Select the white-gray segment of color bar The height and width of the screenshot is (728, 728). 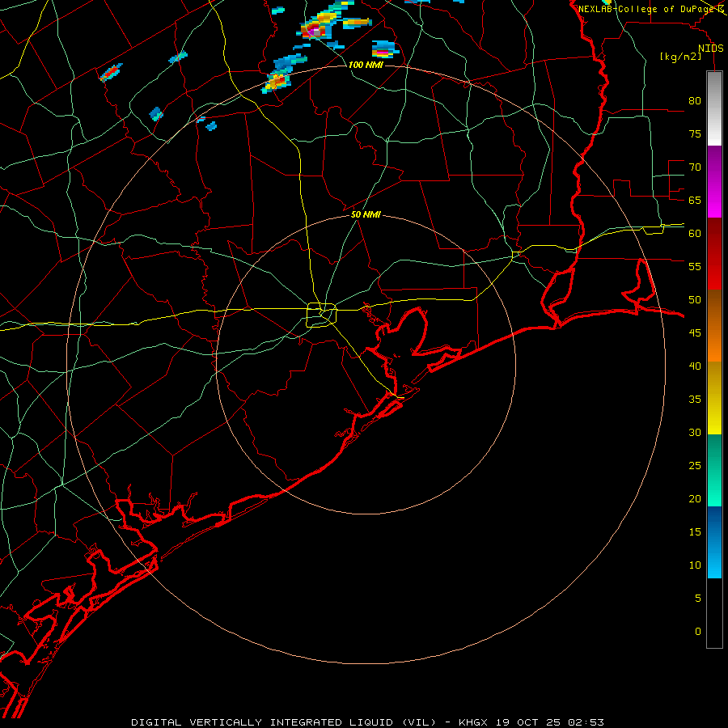(714, 108)
